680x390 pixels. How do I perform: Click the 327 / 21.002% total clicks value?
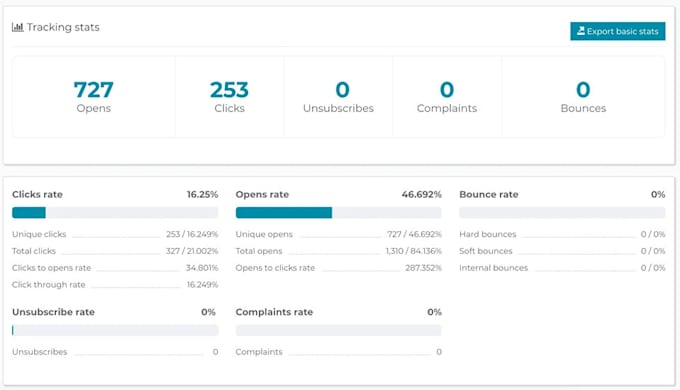pos(192,251)
